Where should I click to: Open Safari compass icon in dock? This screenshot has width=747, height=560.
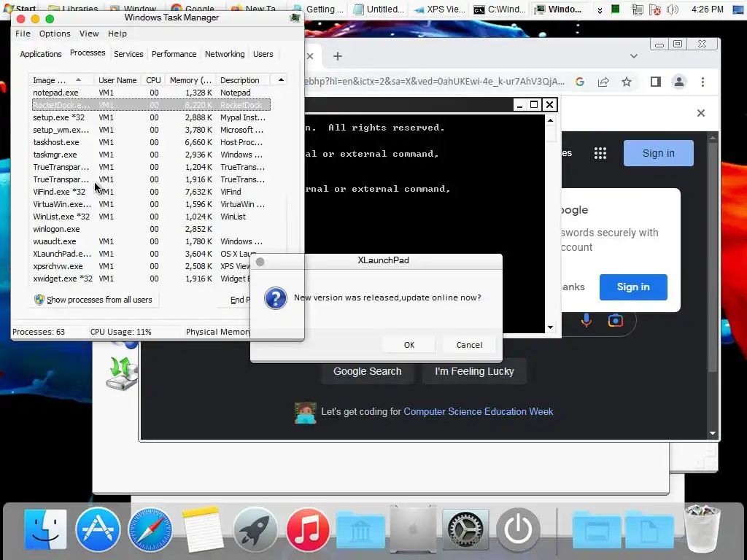pos(150,529)
